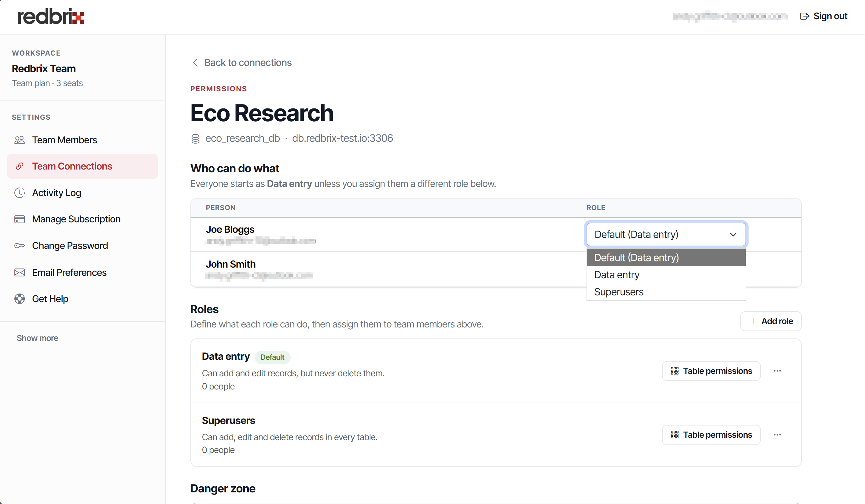Image resolution: width=865 pixels, height=504 pixels.
Task: Choose Default (Data entry) option in list
Action: pos(666,257)
